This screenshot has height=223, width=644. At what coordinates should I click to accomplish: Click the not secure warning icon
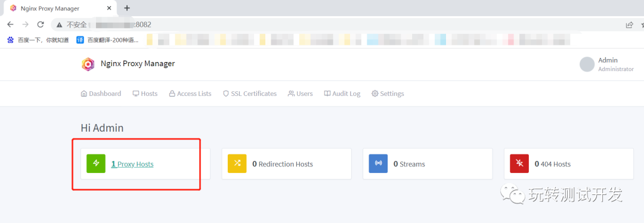[x=60, y=25]
